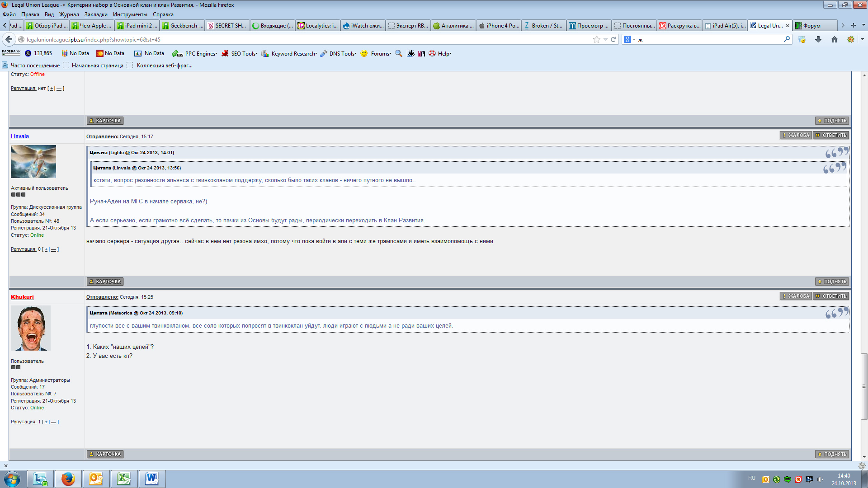Viewport: 868px width, 488px height.
Task: Switch to the Форум tab
Action: click(x=811, y=26)
